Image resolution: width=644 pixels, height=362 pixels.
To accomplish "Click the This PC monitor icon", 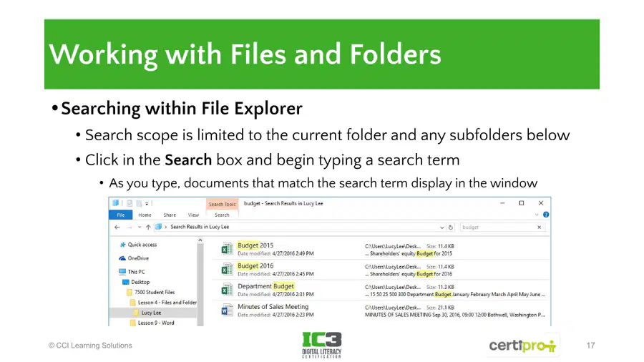I will [122, 272].
